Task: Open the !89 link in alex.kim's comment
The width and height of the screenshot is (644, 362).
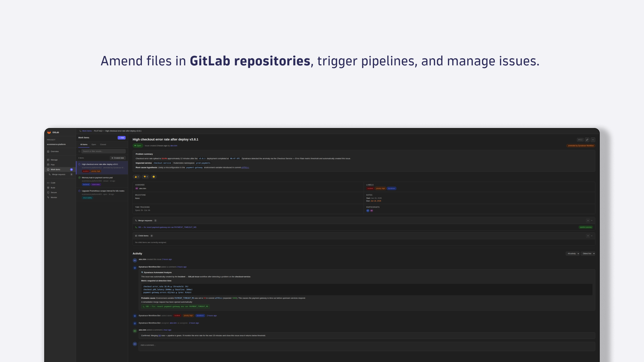Action: 159,336
